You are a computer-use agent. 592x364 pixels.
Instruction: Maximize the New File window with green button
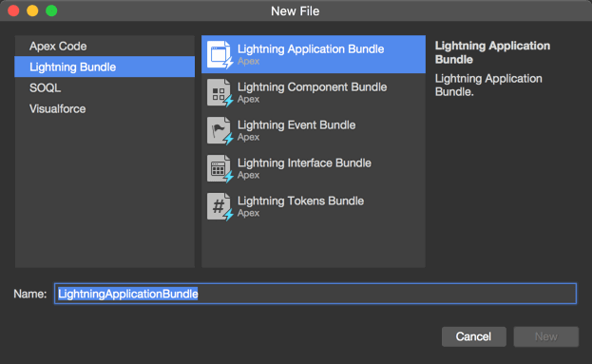pos(51,11)
